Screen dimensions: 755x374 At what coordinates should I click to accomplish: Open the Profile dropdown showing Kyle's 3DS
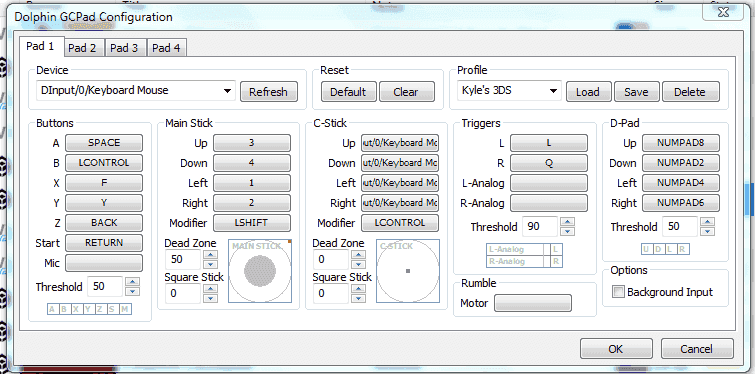click(509, 90)
